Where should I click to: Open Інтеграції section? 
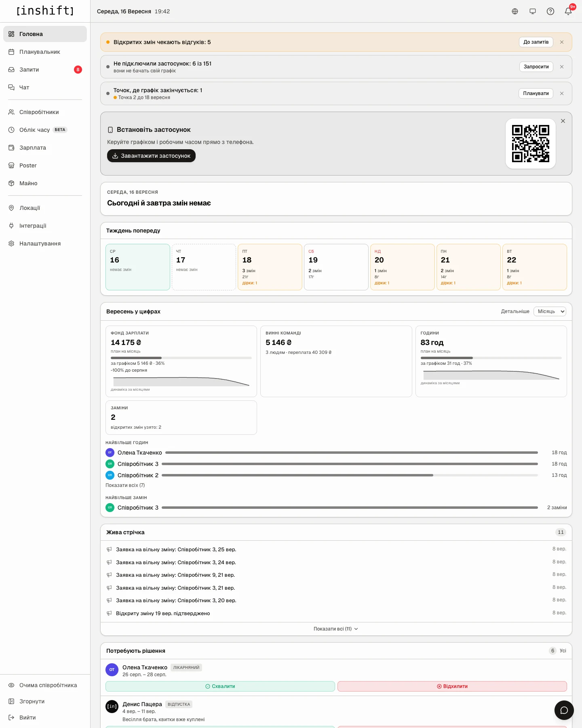pyautogui.click(x=45, y=226)
